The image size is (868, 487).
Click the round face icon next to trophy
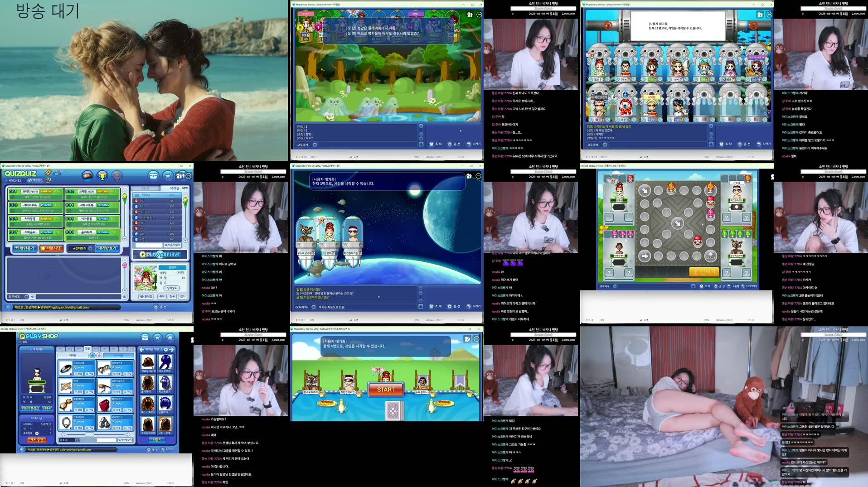(x=117, y=176)
